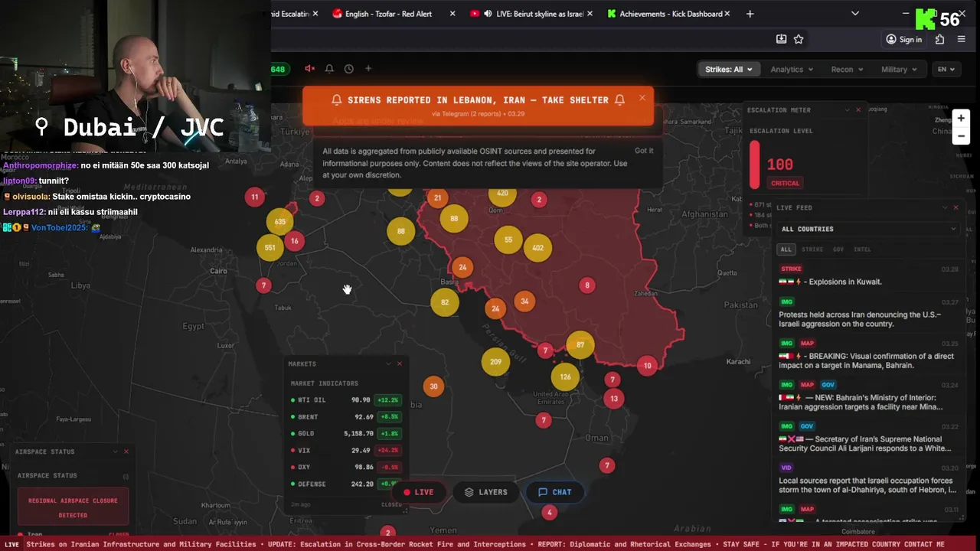Click the red escalation level bar
Viewport: 980px width, 551px height.
coord(754,164)
